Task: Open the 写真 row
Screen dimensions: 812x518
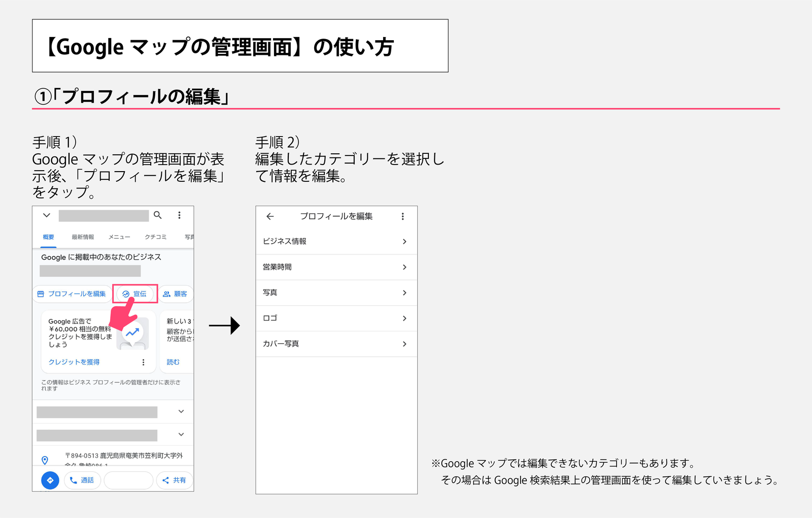Action: pyautogui.click(x=336, y=293)
